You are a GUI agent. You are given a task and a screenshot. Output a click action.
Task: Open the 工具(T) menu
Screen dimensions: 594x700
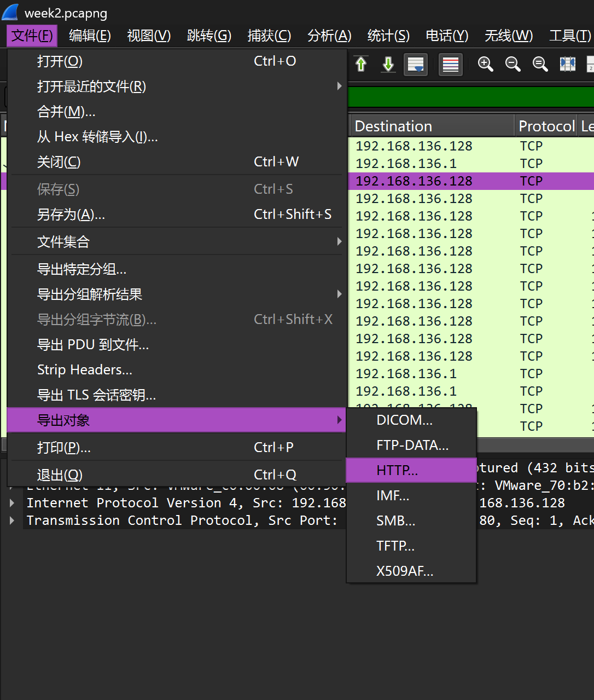tap(570, 36)
